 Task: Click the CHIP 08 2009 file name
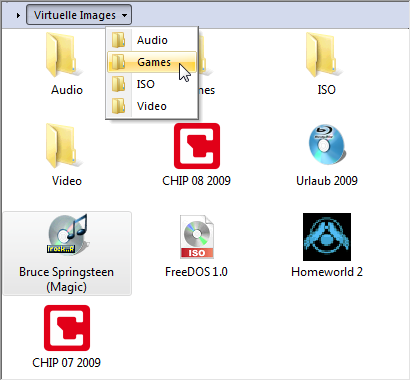tap(196, 181)
